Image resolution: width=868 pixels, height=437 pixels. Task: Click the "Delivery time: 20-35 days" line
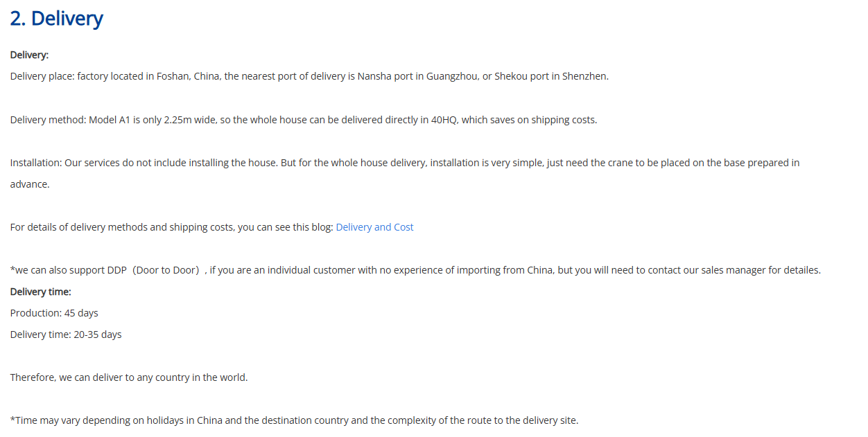click(66, 335)
